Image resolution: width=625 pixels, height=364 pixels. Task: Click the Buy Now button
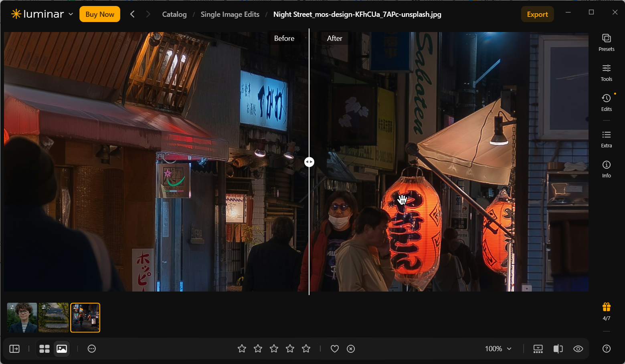click(x=100, y=14)
